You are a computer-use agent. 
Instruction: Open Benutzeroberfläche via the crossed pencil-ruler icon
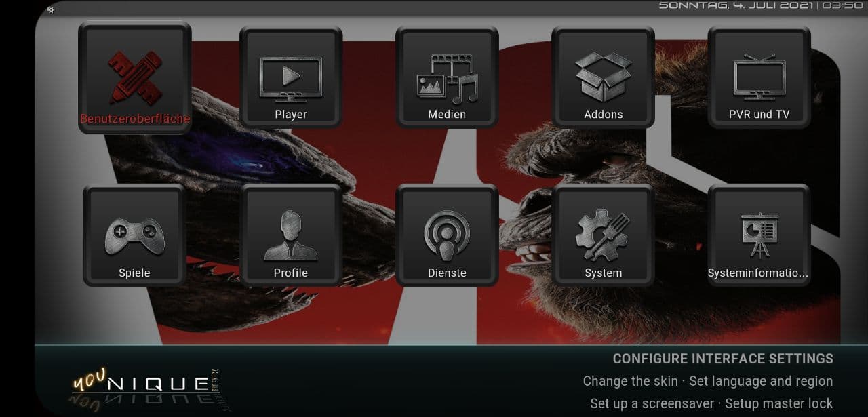pos(134,76)
